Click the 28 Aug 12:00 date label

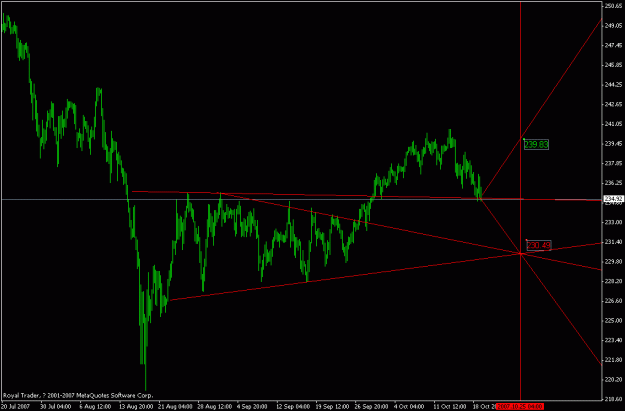[215, 407]
